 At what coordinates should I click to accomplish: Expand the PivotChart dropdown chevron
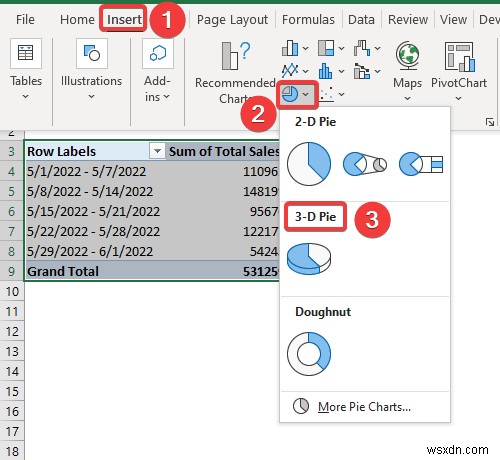coord(459,99)
